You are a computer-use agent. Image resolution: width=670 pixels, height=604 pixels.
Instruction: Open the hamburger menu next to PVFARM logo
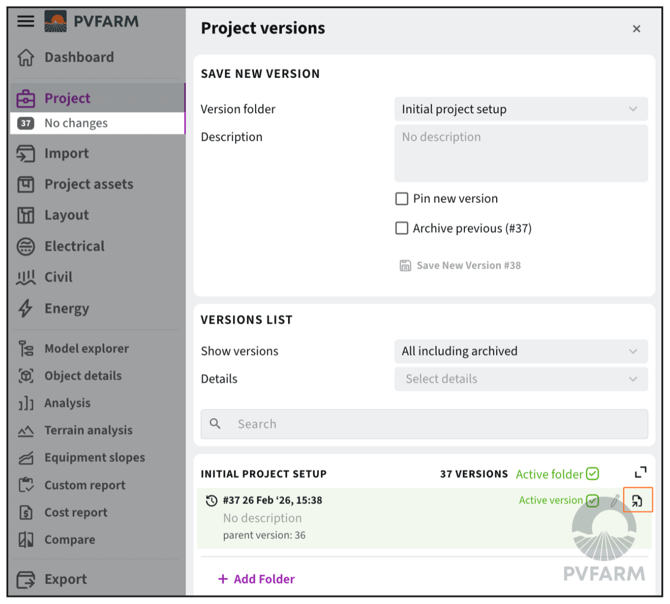click(x=25, y=21)
